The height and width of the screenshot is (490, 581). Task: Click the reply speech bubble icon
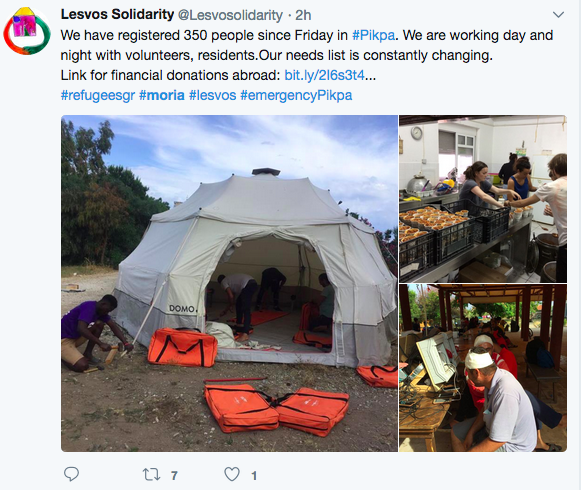click(71, 474)
